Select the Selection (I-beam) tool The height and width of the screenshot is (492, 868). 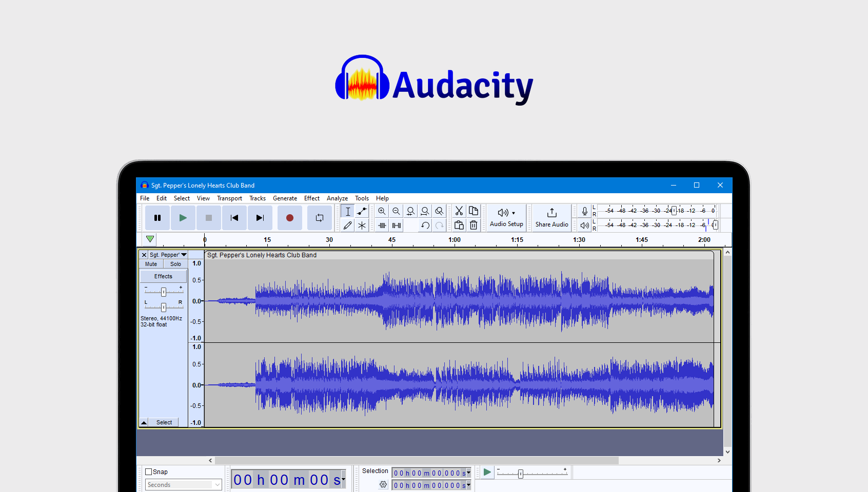348,211
